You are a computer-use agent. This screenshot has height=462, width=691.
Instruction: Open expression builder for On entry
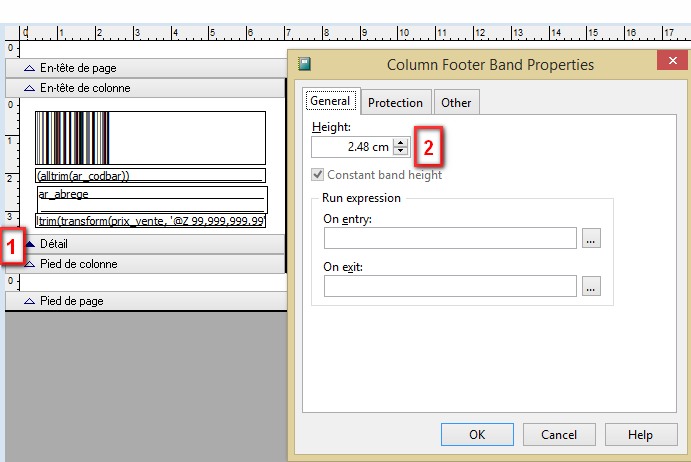[x=591, y=238]
